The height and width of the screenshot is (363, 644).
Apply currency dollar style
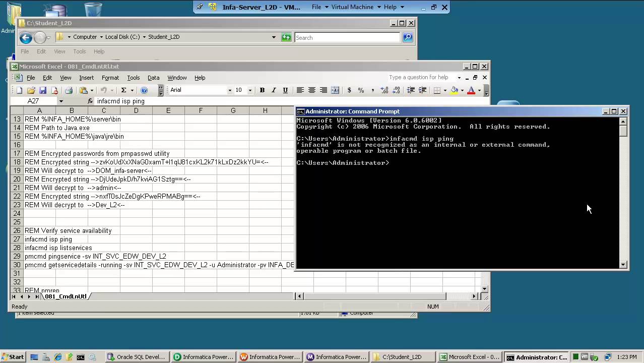coord(349,90)
